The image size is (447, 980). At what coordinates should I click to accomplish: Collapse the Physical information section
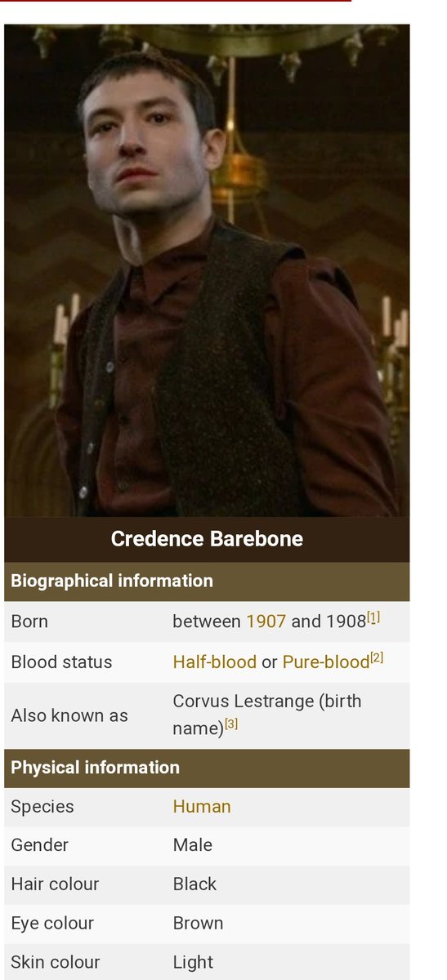pos(207,768)
